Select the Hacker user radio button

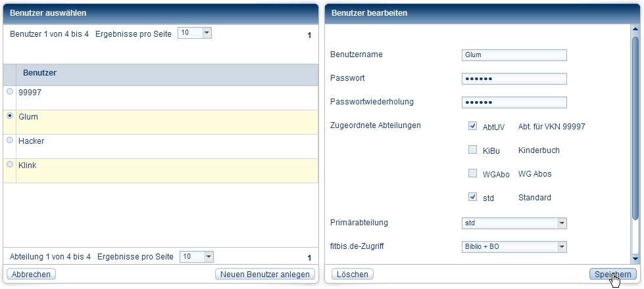pyautogui.click(x=9, y=140)
